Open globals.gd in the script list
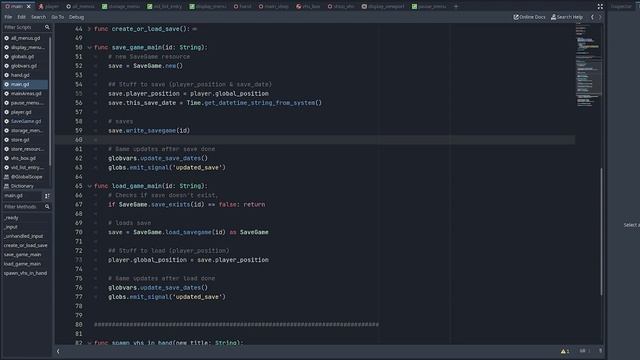This screenshot has height=360, width=640. [x=25, y=57]
